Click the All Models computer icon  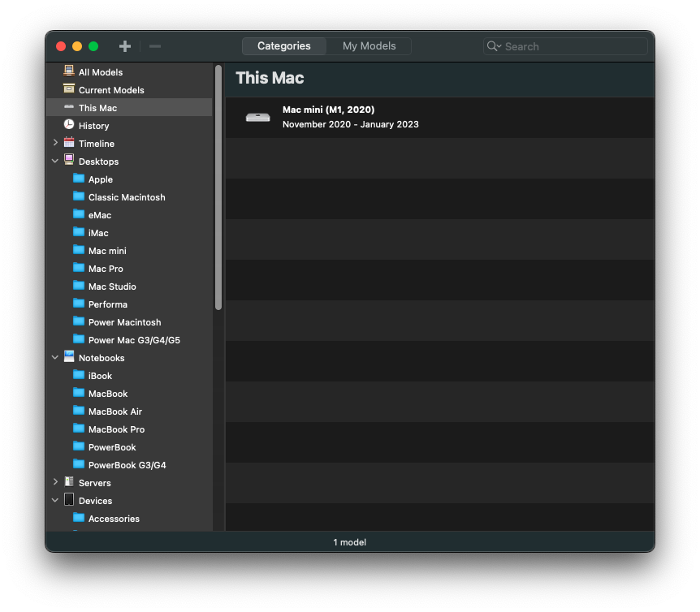point(69,71)
